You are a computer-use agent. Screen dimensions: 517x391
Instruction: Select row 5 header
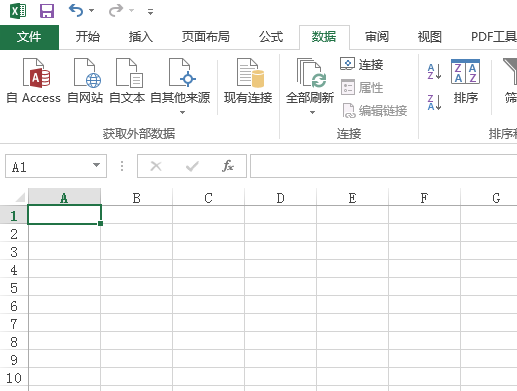pyautogui.click(x=14, y=287)
